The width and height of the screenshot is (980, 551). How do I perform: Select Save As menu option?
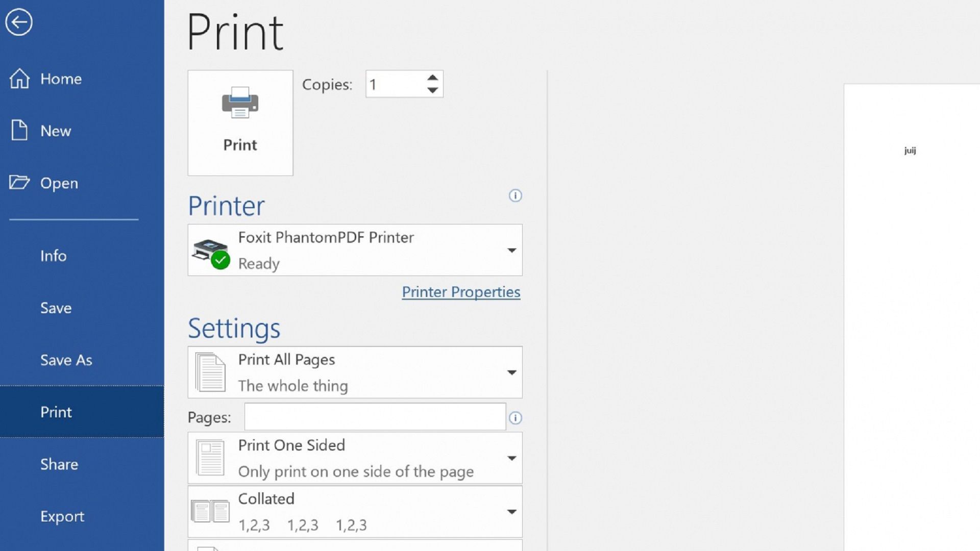coord(65,359)
